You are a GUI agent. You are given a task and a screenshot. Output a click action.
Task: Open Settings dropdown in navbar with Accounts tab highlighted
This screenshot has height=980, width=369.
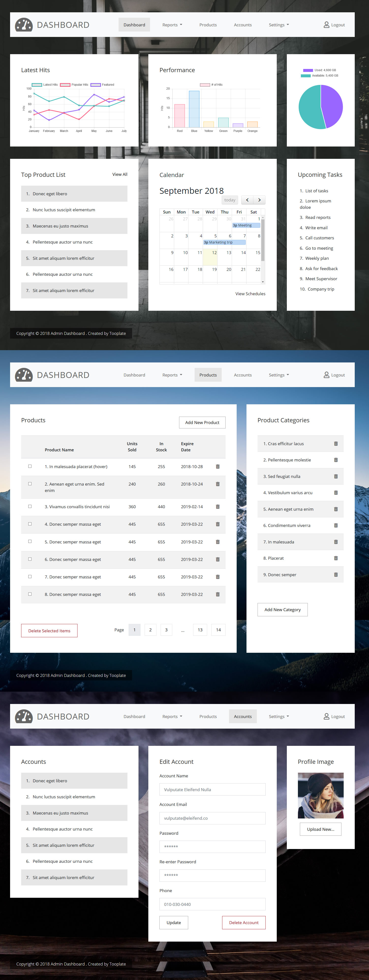click(278, 716)
